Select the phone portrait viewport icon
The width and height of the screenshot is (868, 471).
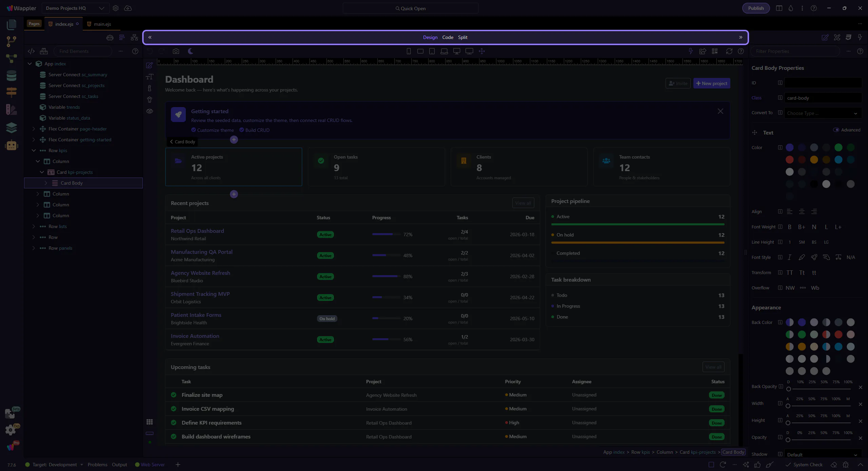pos(409,51)
